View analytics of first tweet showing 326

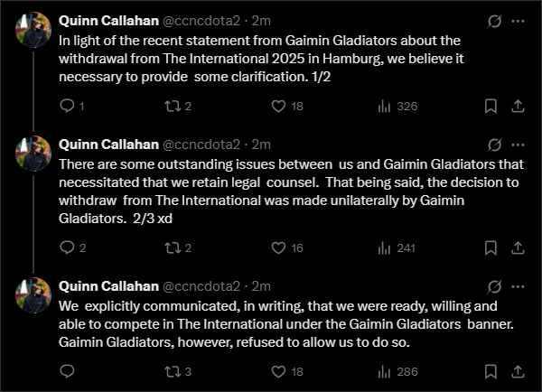[397, 106]
